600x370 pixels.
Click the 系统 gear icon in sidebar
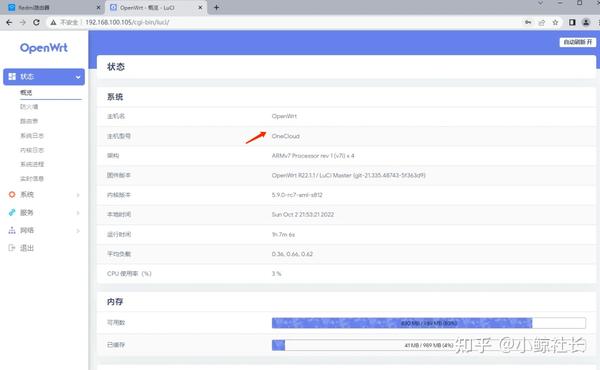[x=12, y=194]
